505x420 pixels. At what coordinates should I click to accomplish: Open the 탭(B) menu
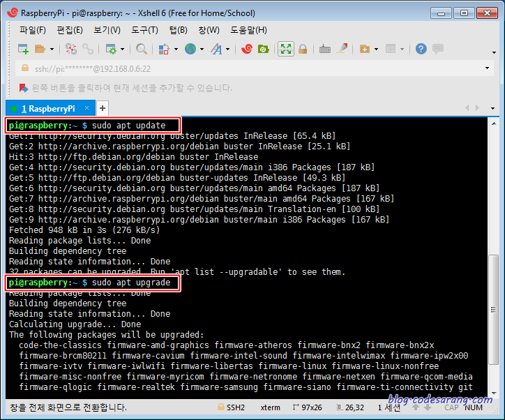(179, 30)
